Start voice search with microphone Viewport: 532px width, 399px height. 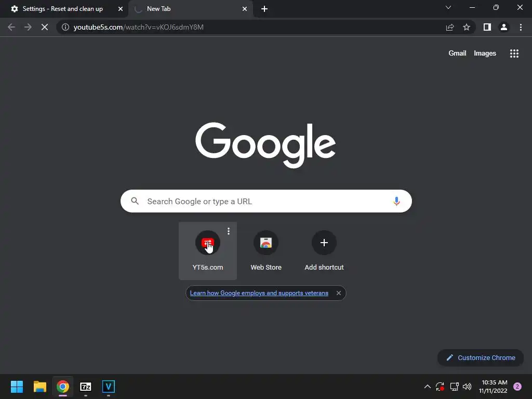[x=396, y=201]
